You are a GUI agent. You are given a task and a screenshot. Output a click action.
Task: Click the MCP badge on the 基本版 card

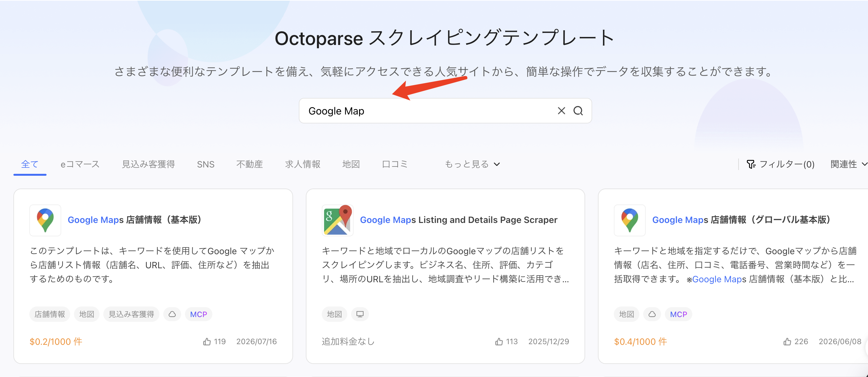198,314
